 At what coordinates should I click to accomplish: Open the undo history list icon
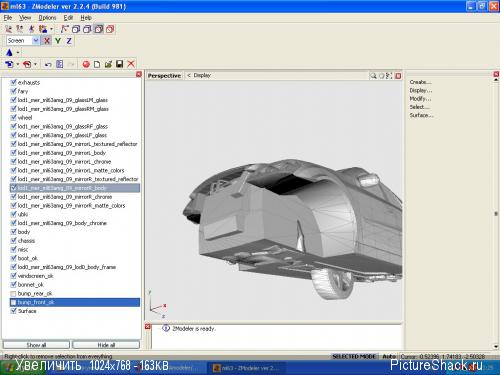(x=59, y=64)
